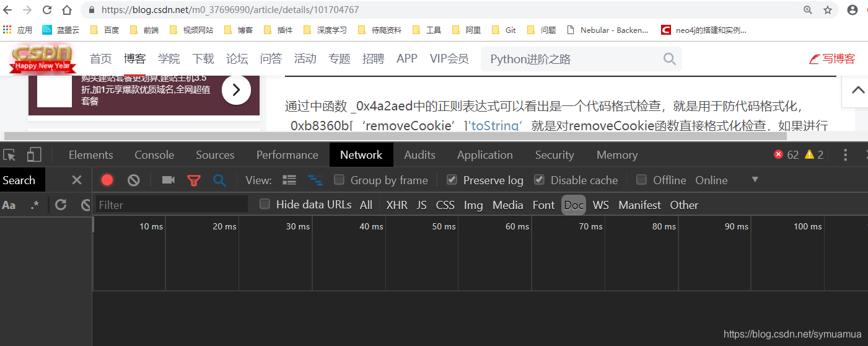This screenshot has width=868, height=346.
Task: Open DevTools three-dot customize menu
Action: click(x=845, y=155)
